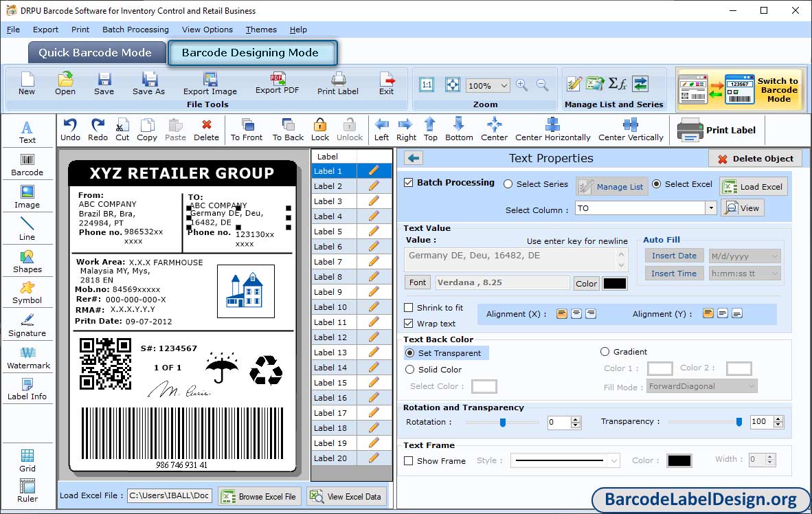The image size is (812, 514).
Task: Undo the last action
Action: coord(70,130)
